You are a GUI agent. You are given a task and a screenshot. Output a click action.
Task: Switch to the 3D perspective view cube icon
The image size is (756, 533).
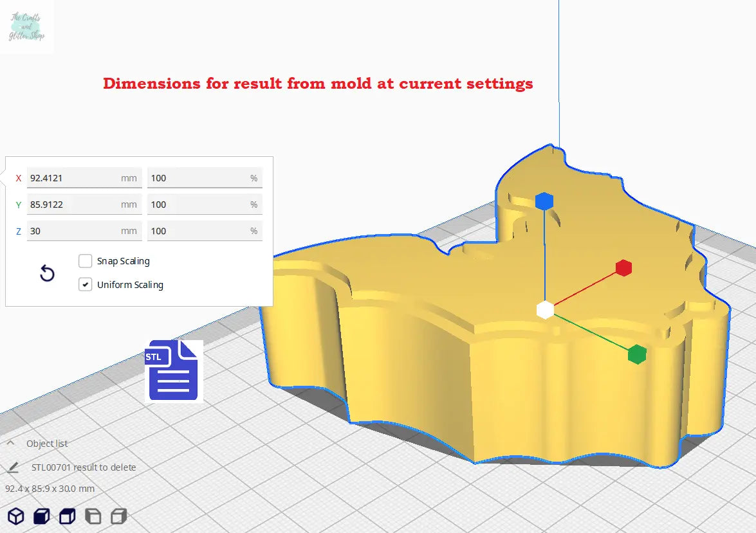pos(16,516)
